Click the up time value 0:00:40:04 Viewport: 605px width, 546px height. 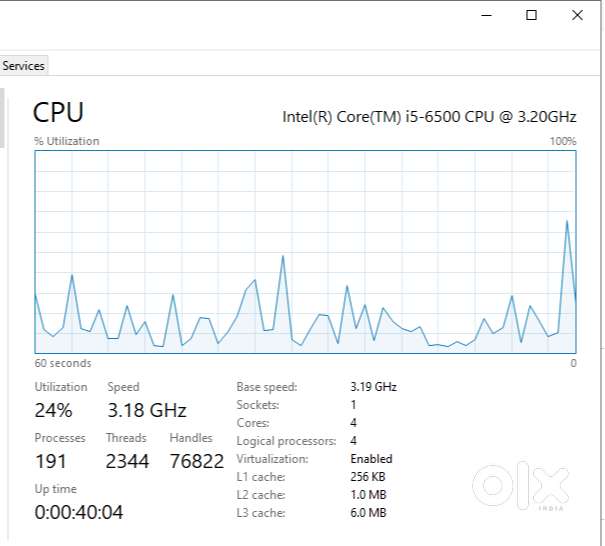(x=79, y=512)
